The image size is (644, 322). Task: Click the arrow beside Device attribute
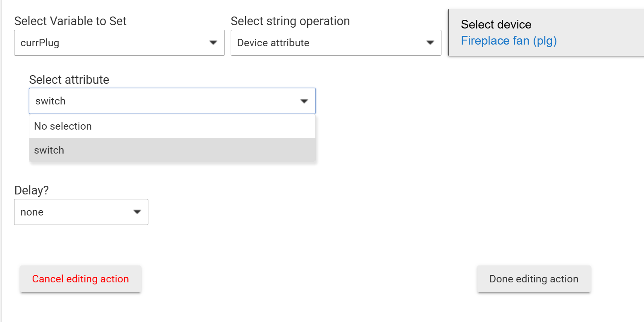tap(430, 43)
